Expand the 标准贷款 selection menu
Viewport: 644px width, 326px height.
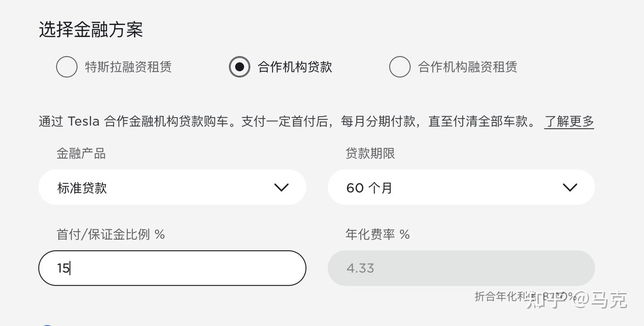click(x=172, y=187)
